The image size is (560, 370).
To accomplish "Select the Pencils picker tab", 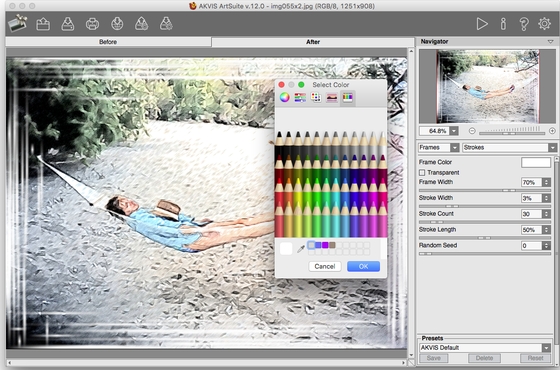I will pos(348,97).
